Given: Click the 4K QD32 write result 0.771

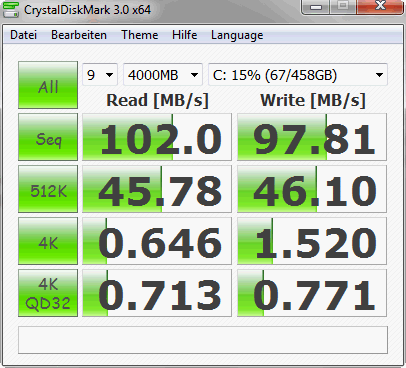Looking at the screenshot, I should (x=312, y=293).
